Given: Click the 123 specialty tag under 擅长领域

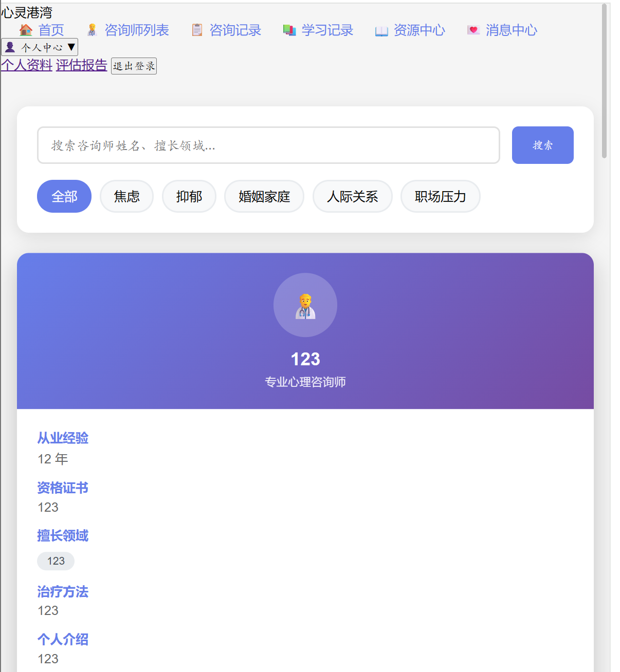Looking at the screenshot, I should coord(55,561).
